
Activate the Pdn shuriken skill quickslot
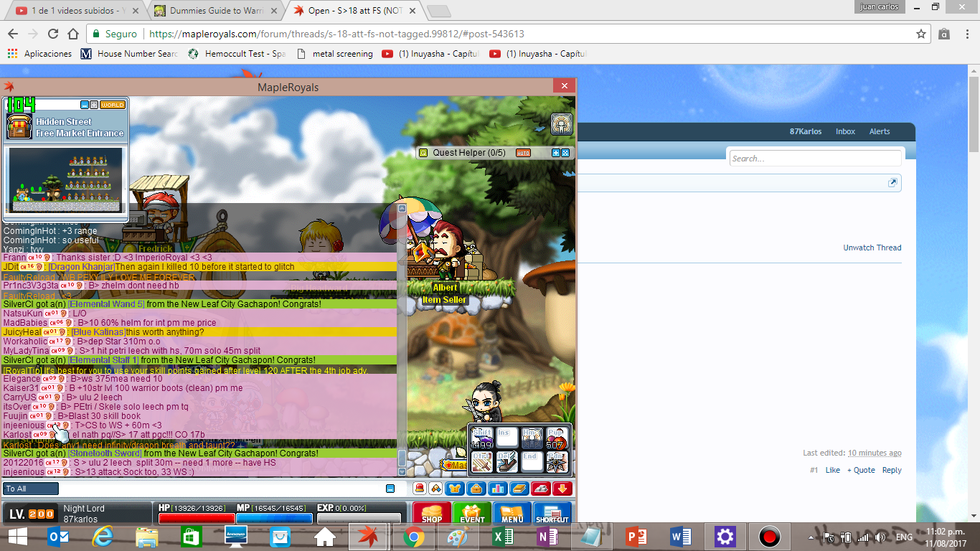click(557, 461)
